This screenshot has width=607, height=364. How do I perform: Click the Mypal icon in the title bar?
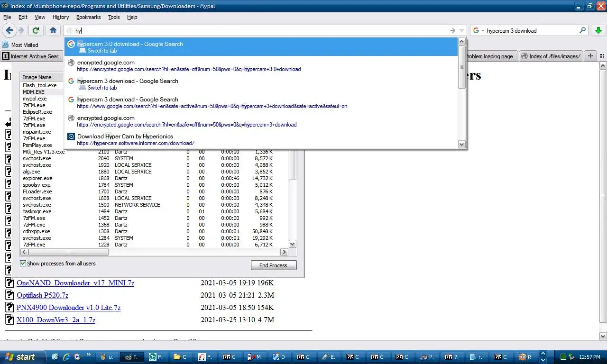click(5, 6)
